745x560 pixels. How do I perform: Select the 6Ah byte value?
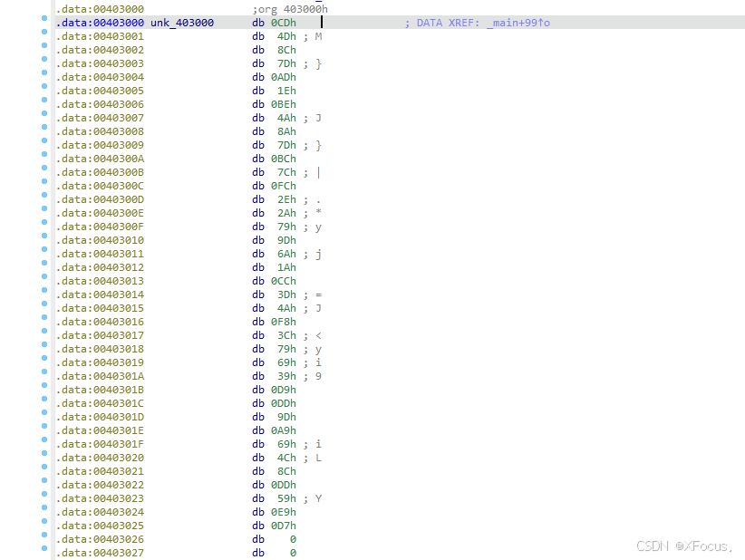coord(286,254)
